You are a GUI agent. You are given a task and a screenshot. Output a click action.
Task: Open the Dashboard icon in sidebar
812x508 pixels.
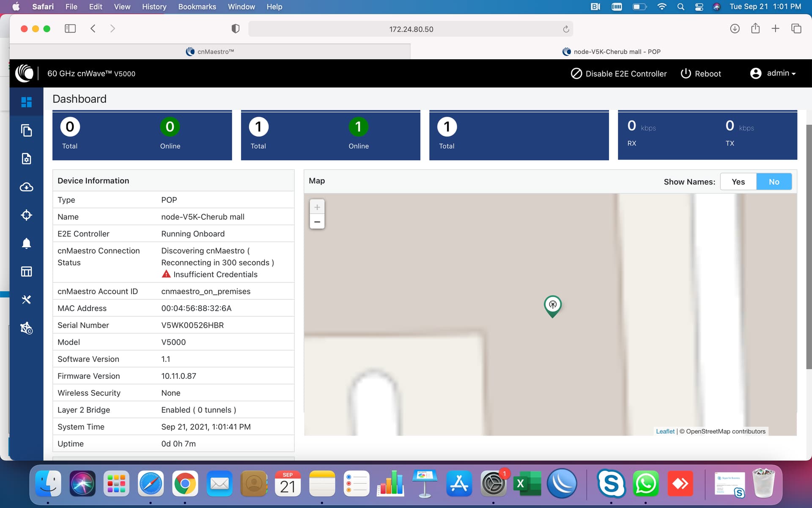(x=26, y=102)
